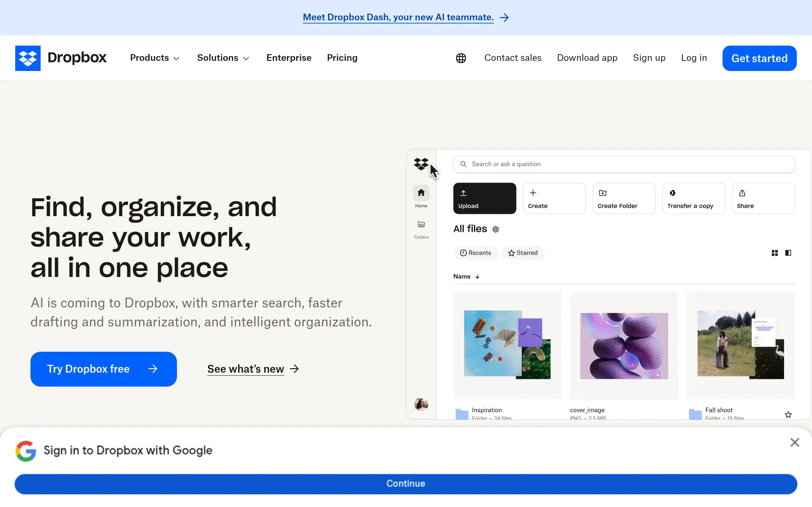Image resolution: width=812 pixels, height=507 pixels.
Task: Click the Try Dropbox free button
Action: click(103, 369)
